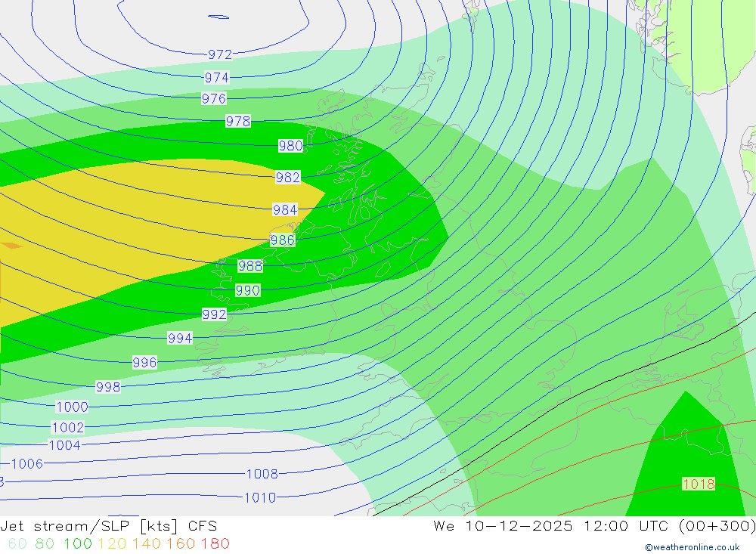Click the 974 isobar label
Viewport: 756px width, 554px height.
point(217,78)
